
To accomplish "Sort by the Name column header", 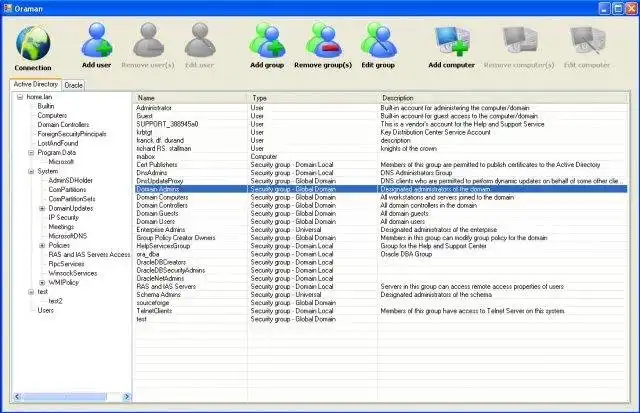I will pos(191,98).
